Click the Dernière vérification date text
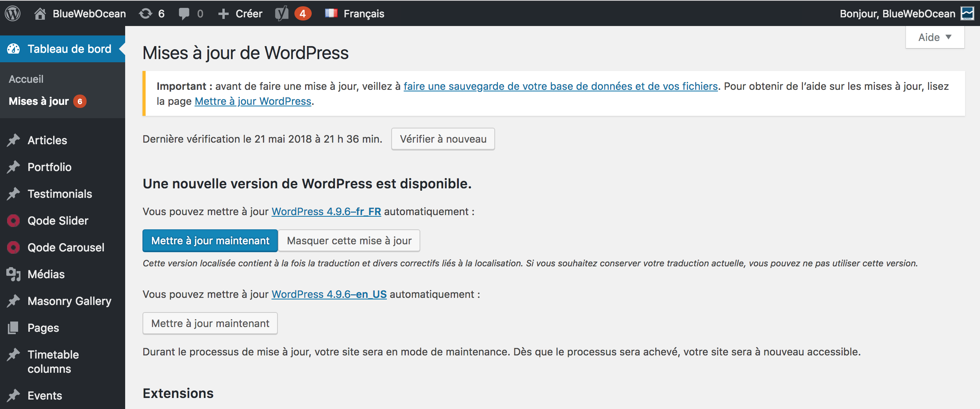The image size is (980, 409). tap(263, 139)
